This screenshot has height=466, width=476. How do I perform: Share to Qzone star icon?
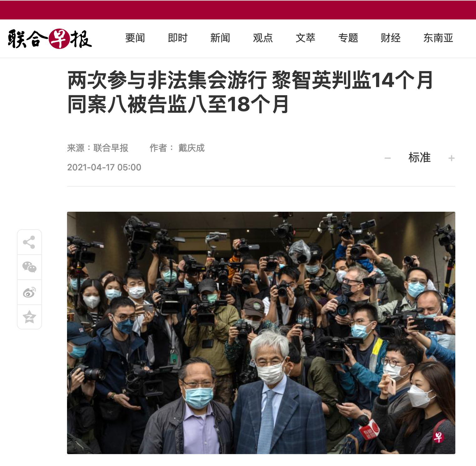tap(29, 317)
